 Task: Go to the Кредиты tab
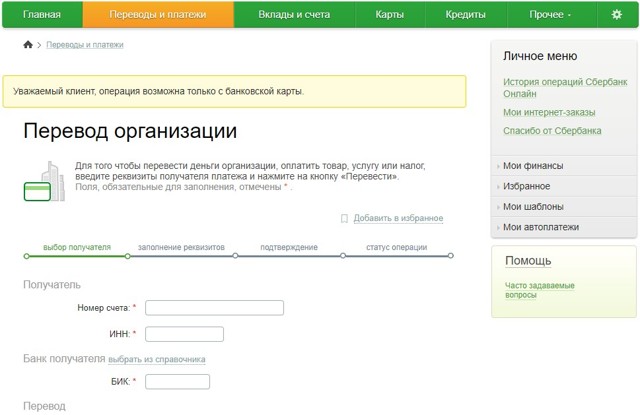pyautogui.click(x=466, y=15)
